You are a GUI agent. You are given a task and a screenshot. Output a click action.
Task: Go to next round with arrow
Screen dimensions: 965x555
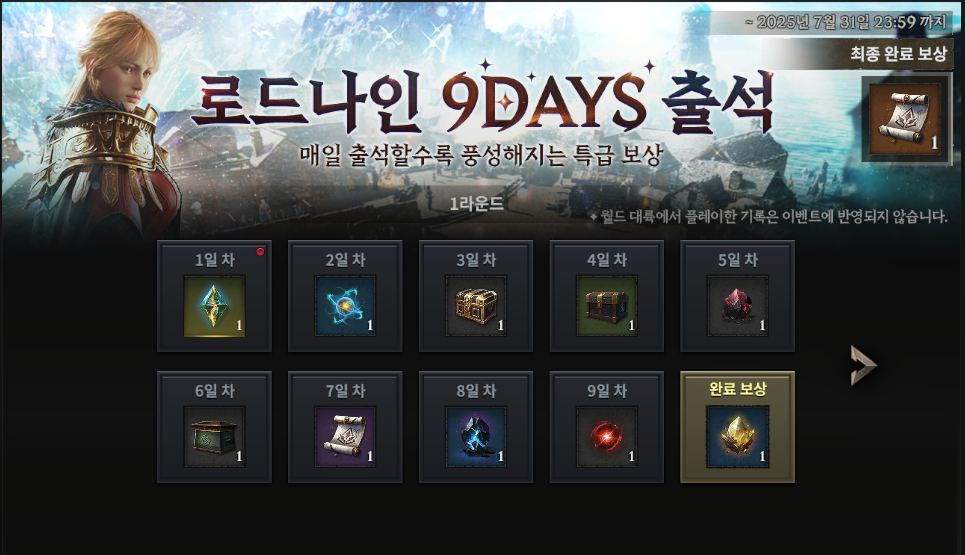pyautogui.click(x=863, y=365)
